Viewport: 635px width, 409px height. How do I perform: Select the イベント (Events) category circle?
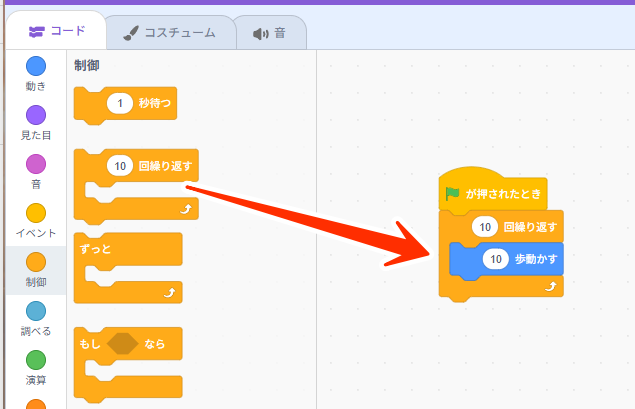coord(36,213)
